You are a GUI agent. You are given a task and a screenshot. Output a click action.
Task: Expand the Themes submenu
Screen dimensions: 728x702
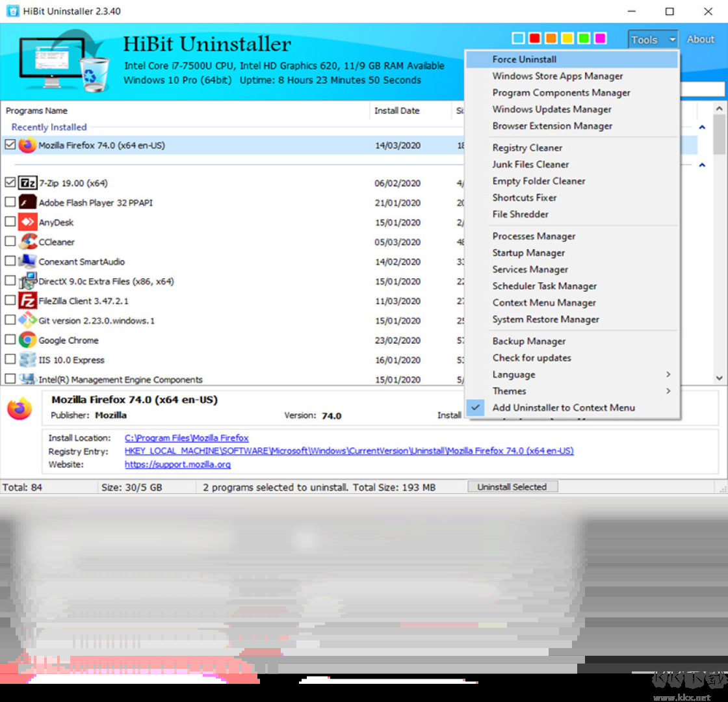510,391
